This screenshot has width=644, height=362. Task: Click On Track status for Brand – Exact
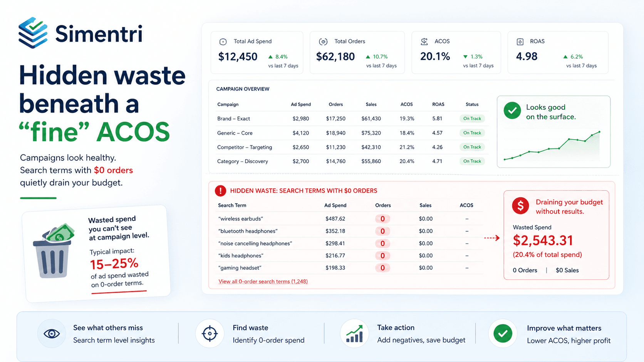pos(472,118)
